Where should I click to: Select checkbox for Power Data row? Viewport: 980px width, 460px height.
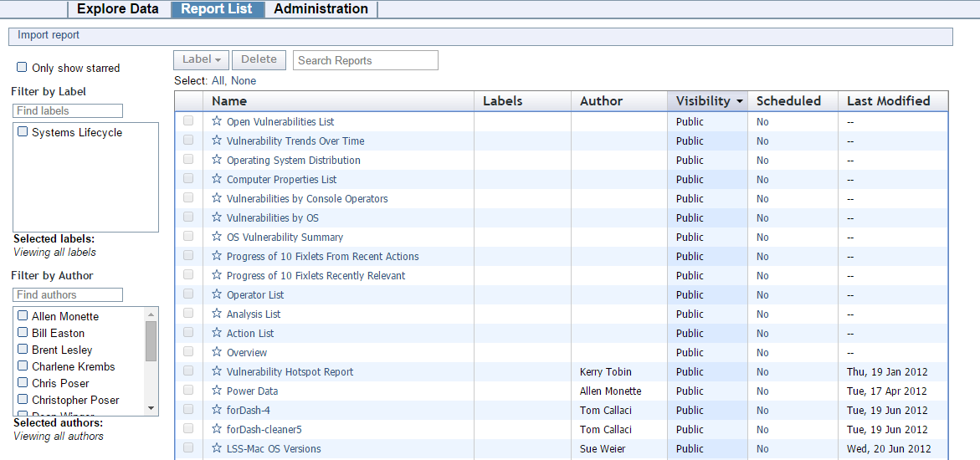(x=188, y=391)
